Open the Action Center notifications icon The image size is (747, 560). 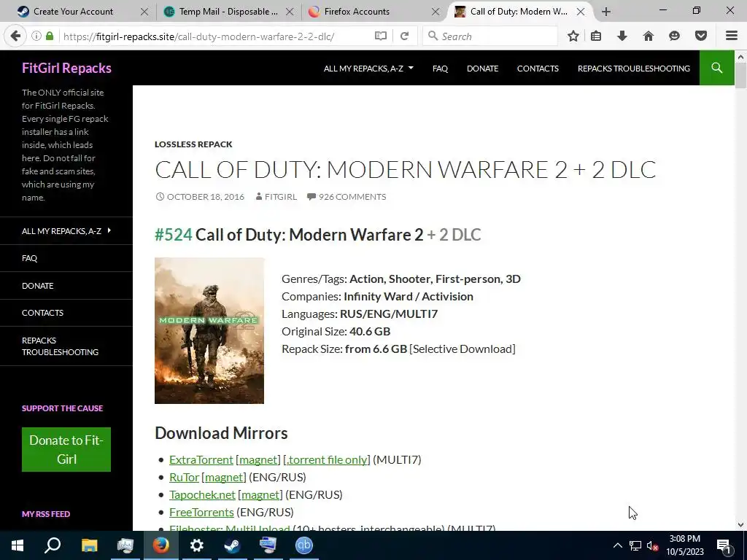(x=724, y=545)
